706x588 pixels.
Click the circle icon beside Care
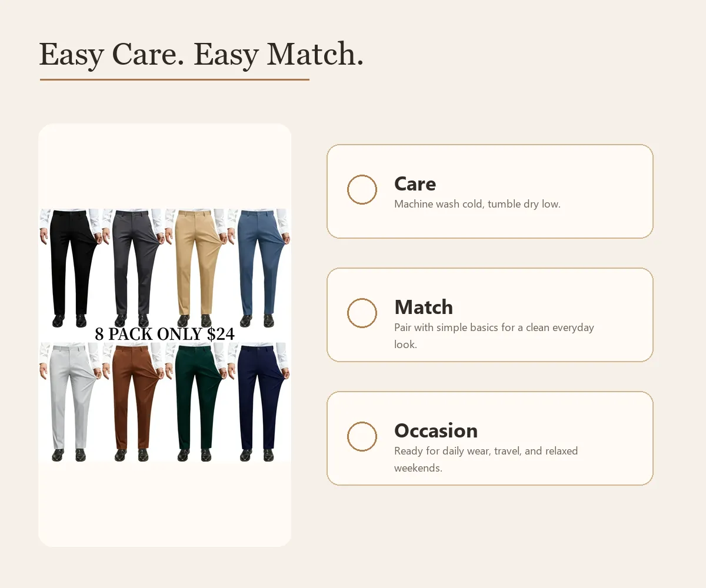click(x=362, y=189)
